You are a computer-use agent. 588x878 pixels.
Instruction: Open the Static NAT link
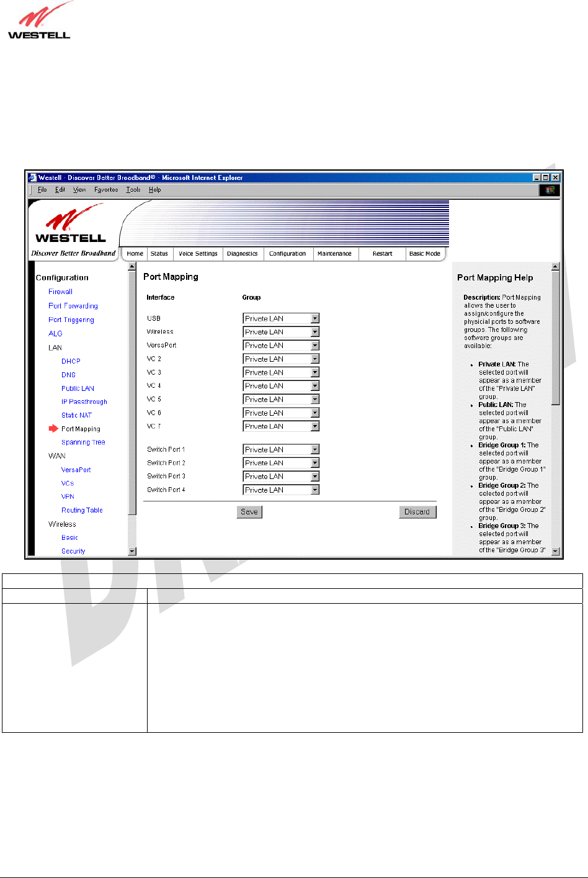point(76,415)
